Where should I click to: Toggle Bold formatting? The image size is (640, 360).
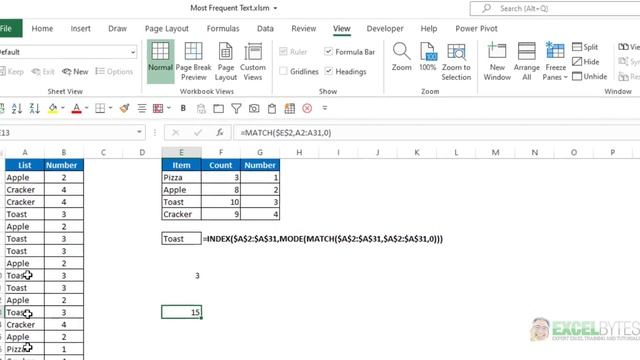(183, 108)
